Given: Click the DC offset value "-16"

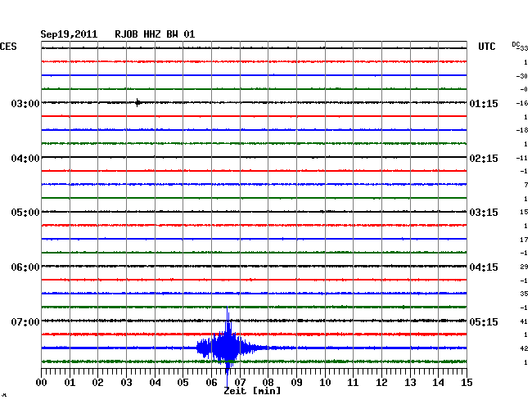Looking at the screenshot, I should (x=522, y=103).
